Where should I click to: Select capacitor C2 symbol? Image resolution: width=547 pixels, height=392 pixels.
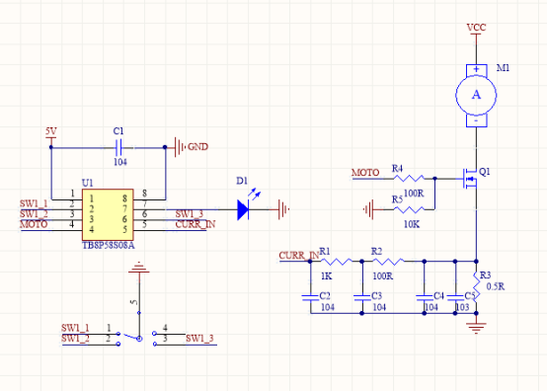click(x=310, y=297)
